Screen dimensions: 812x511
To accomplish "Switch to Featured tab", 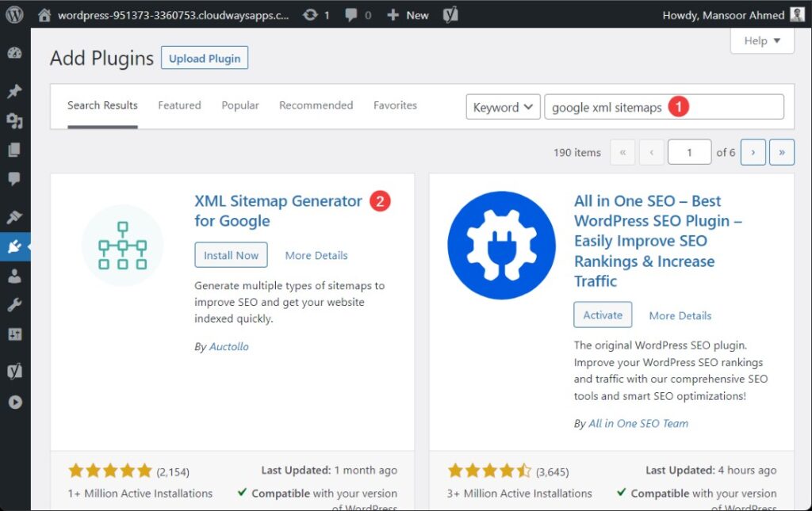I will (x=179, y=105).
